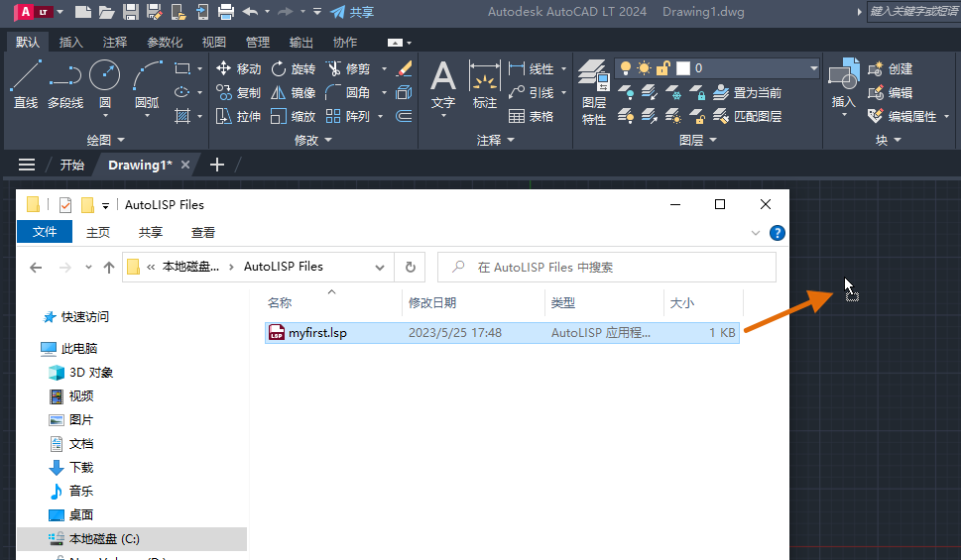
Task: Click the Explorer back arrow
Action: tap(36, 268)
